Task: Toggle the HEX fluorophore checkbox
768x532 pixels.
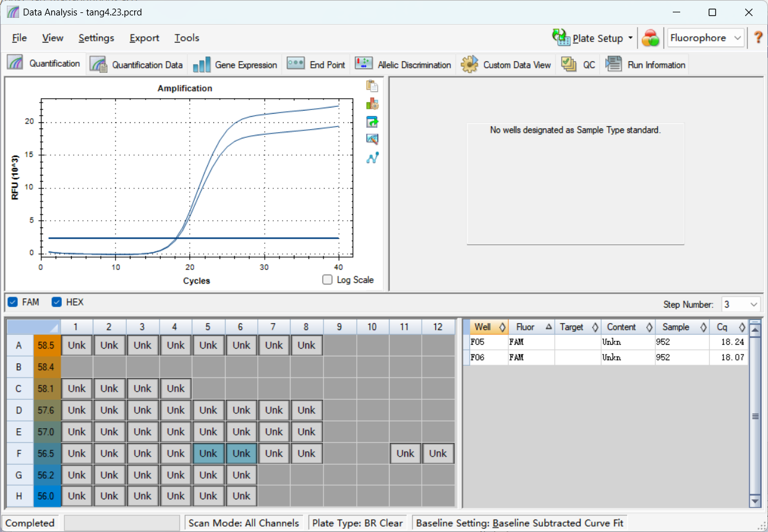Action: (x=57, y=302)
